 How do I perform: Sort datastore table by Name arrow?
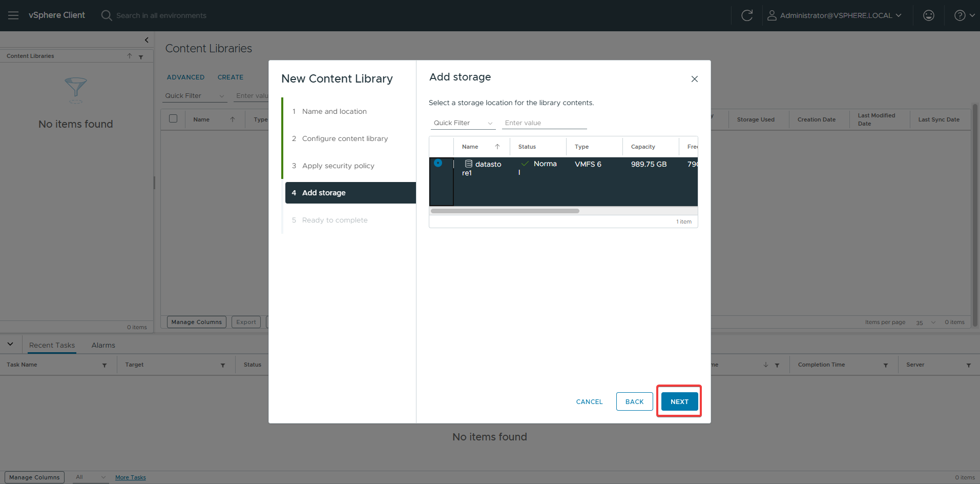[x=497, y=147]
